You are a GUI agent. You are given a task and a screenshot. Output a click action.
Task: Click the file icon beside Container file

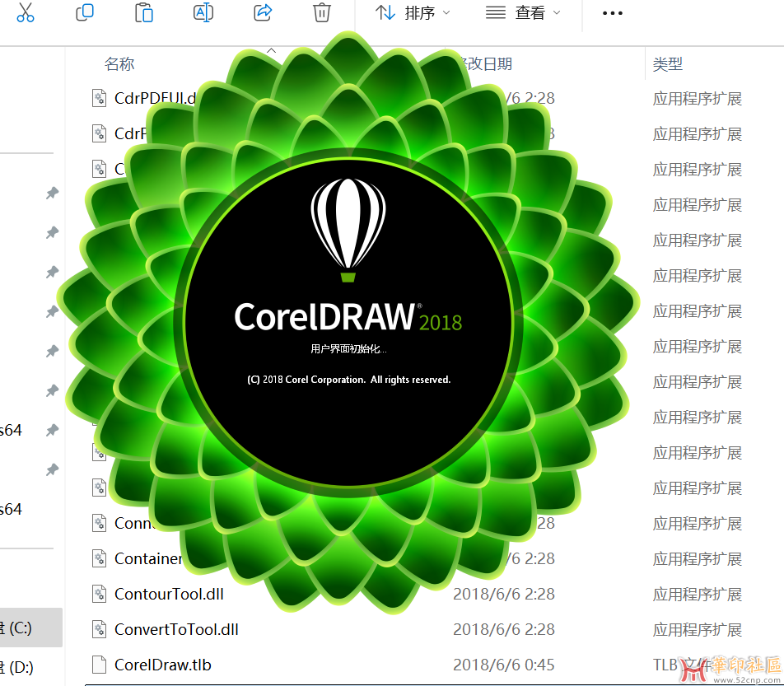[100, 558]
